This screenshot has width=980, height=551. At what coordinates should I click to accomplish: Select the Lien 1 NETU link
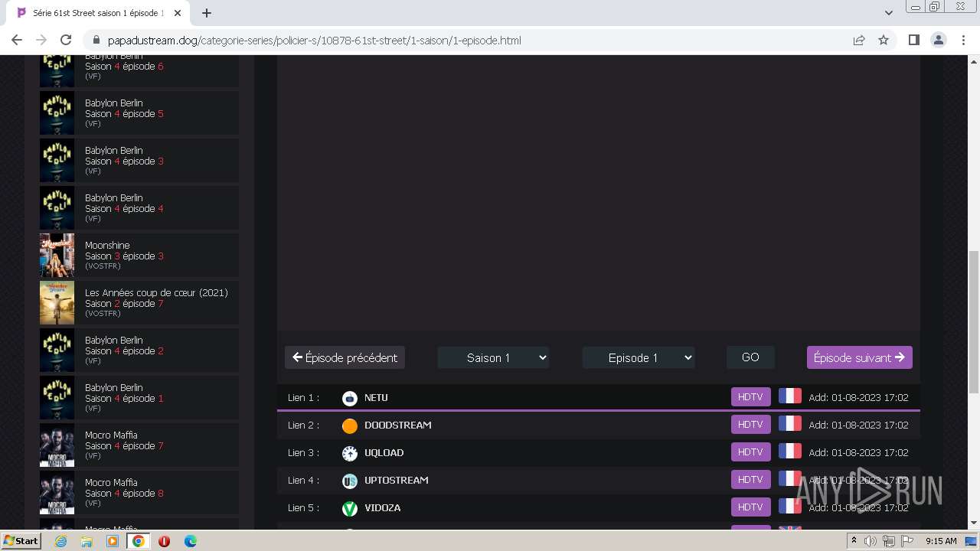click(599, 397)
